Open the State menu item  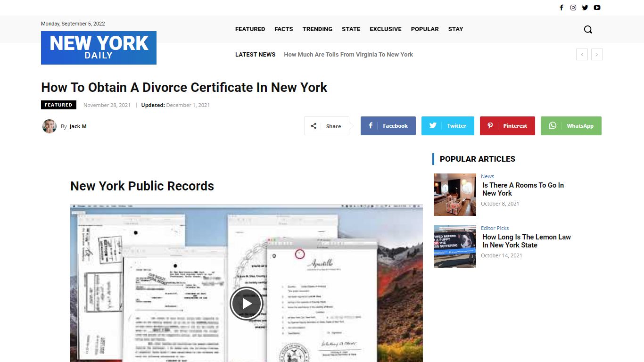click(x=351, y=29)
